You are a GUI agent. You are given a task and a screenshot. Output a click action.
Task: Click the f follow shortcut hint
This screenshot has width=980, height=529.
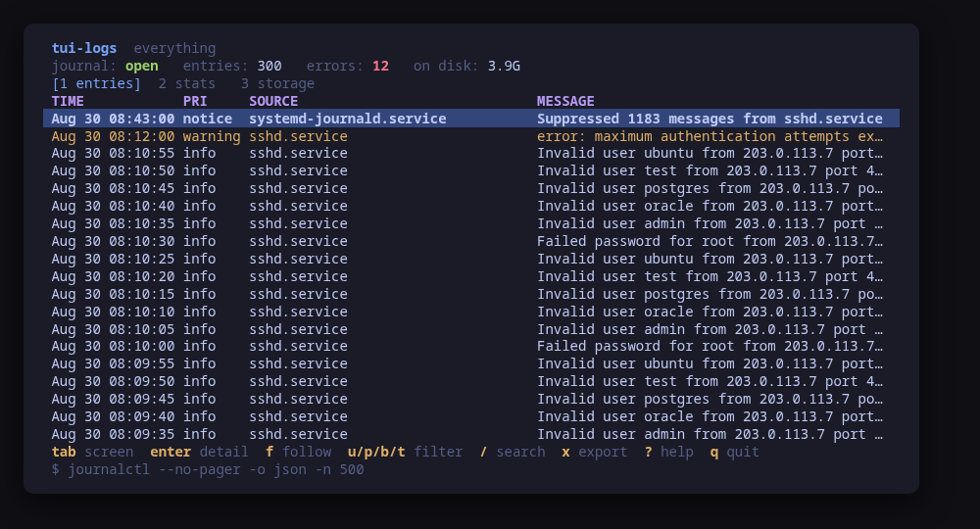(299, 453)
